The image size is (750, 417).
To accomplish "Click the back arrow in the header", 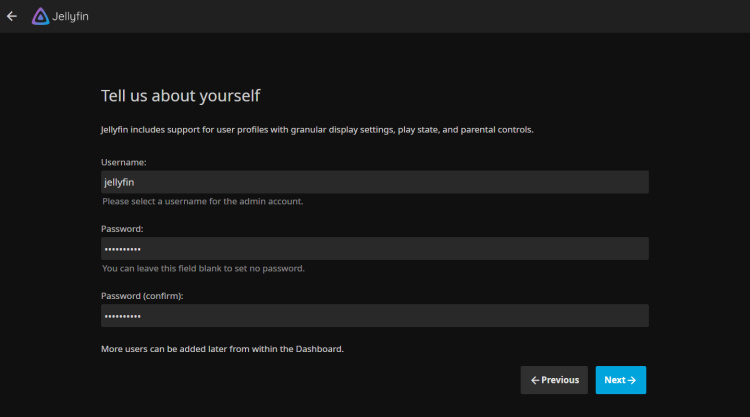I will click(12, 16).
